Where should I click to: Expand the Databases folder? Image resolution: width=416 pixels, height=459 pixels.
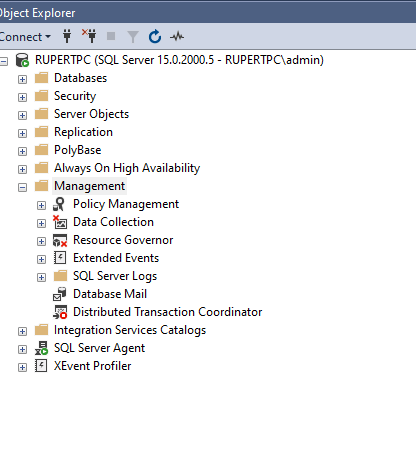point(22,79)
